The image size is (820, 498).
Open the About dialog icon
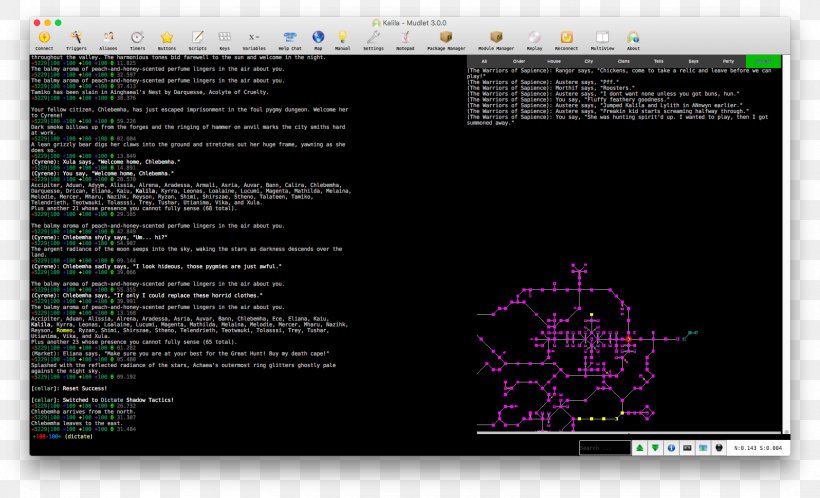click(633, 40)
